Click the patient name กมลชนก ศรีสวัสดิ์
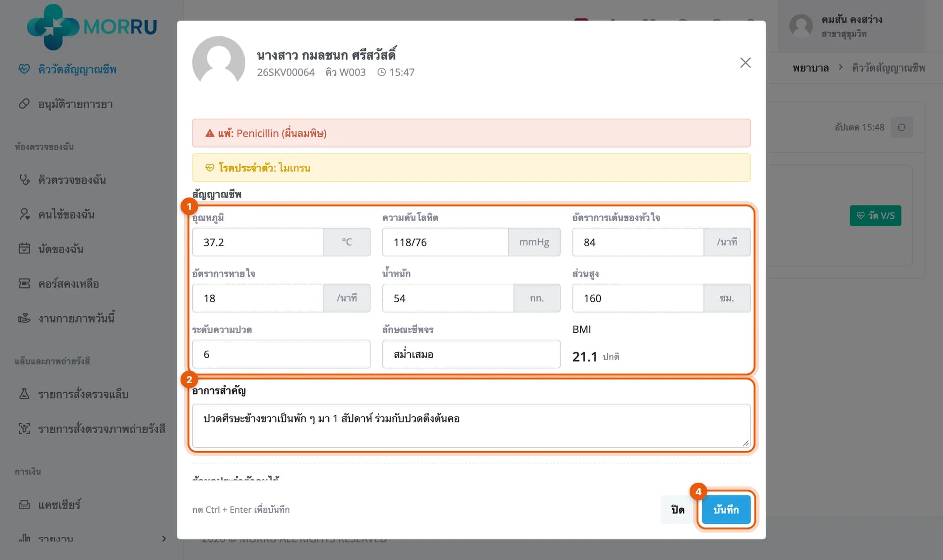 tap(326, 55)
